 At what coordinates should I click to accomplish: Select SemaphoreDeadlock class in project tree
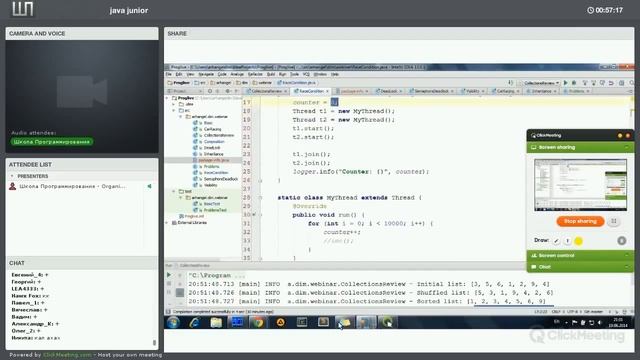click(x=220, y=179)
